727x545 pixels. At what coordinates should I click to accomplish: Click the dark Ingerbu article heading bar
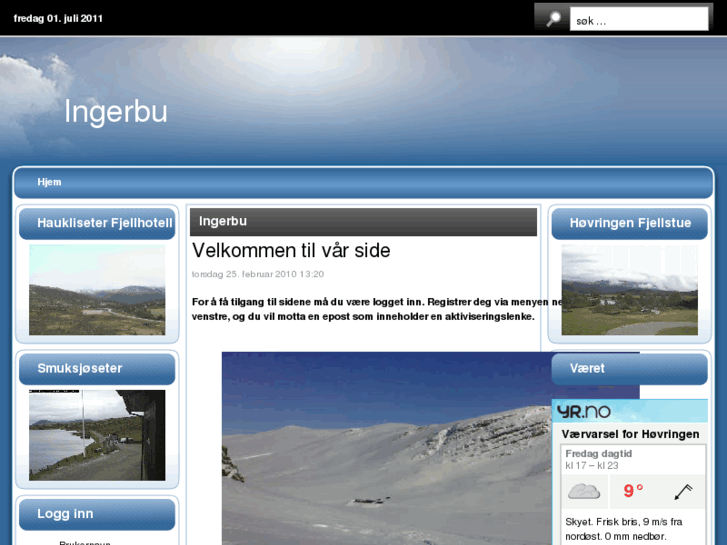pyautogui.click(x=363, y=222)
